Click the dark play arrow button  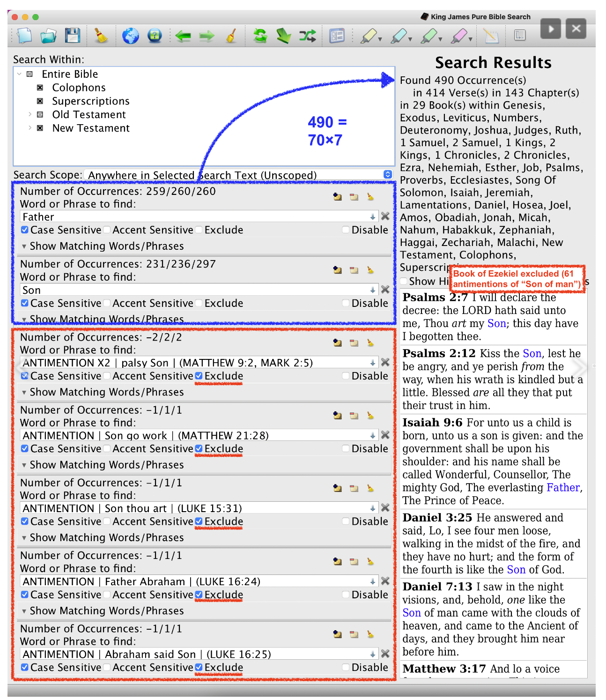click(x=551, y=29)
